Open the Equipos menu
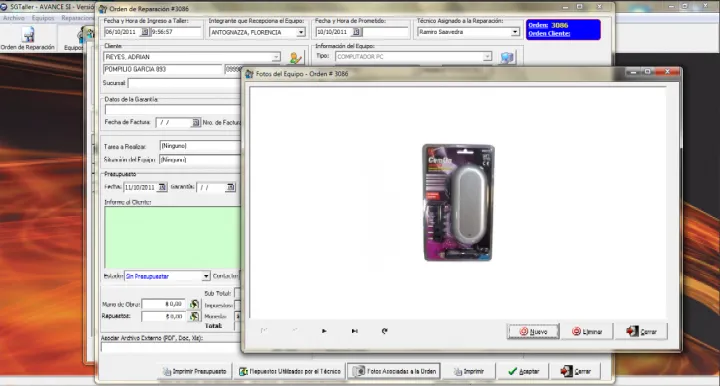Screen dimensions: 720x386 tap(43, 18)
